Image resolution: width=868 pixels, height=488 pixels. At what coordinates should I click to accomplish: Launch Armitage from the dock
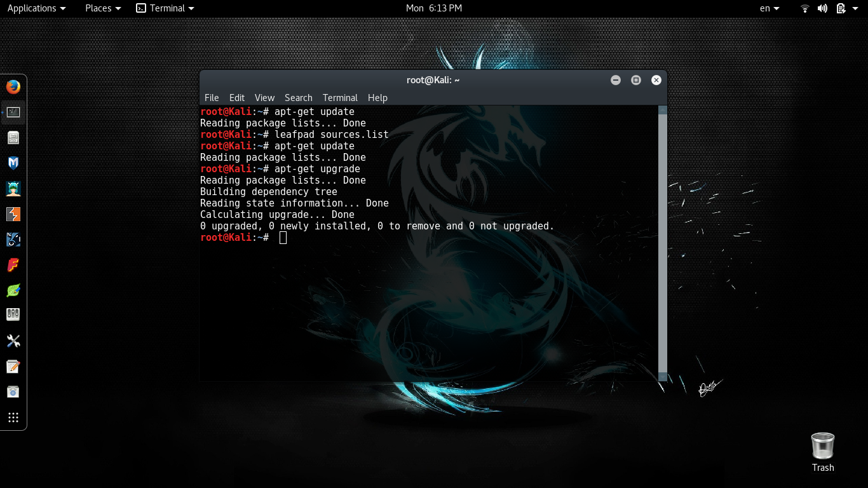point(13,189)
